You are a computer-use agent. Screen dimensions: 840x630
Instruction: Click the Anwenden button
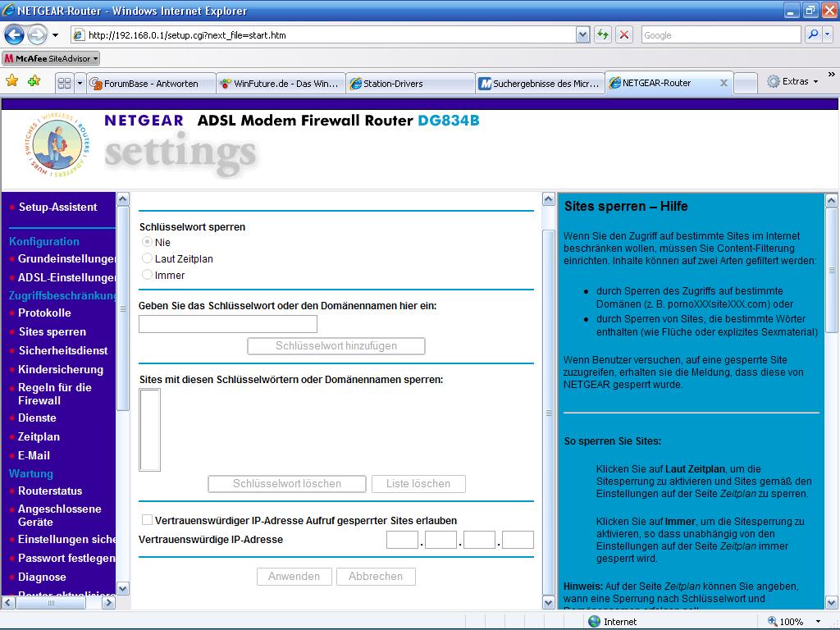coord(294,577)
